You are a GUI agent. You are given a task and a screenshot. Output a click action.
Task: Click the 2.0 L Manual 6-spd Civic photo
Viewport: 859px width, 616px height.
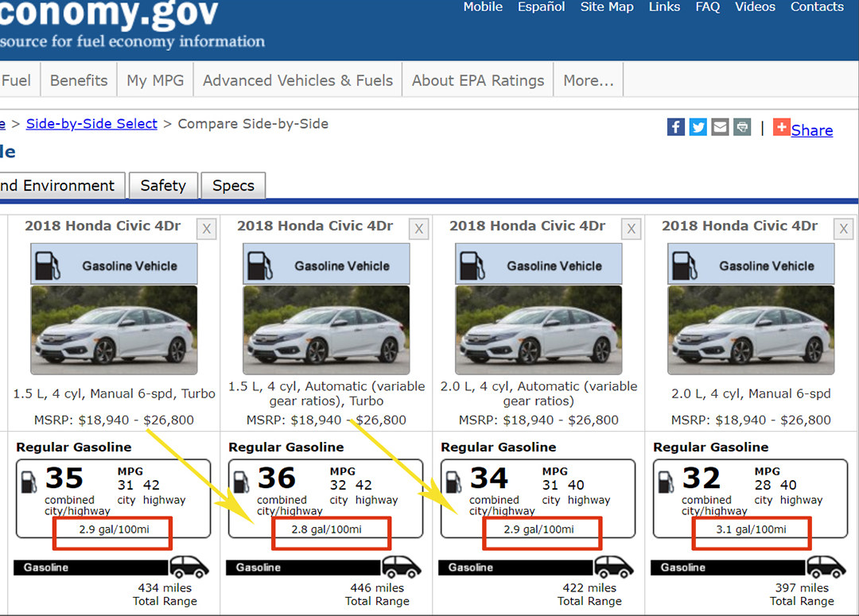point(751,330)
